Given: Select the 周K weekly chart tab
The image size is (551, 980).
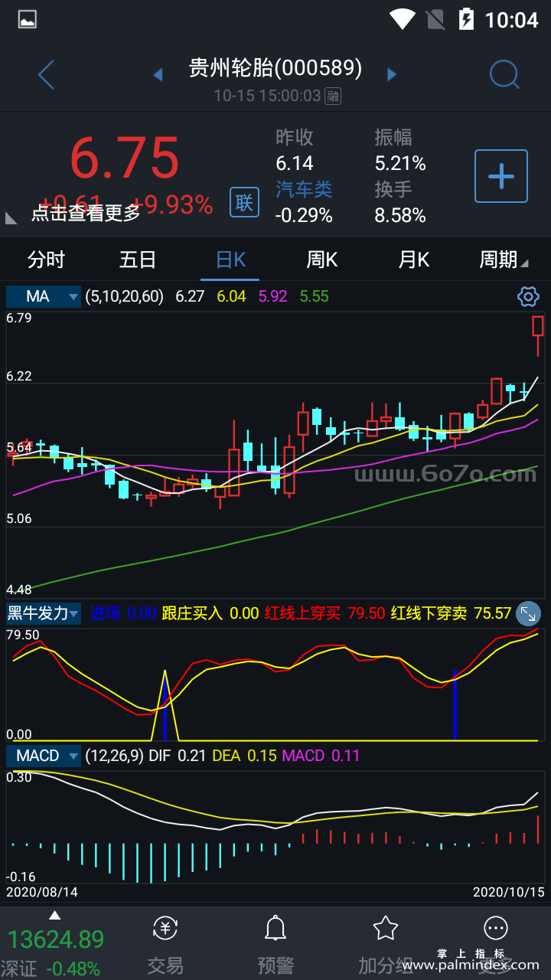Looking at the screenshot, I should [322, 260].
